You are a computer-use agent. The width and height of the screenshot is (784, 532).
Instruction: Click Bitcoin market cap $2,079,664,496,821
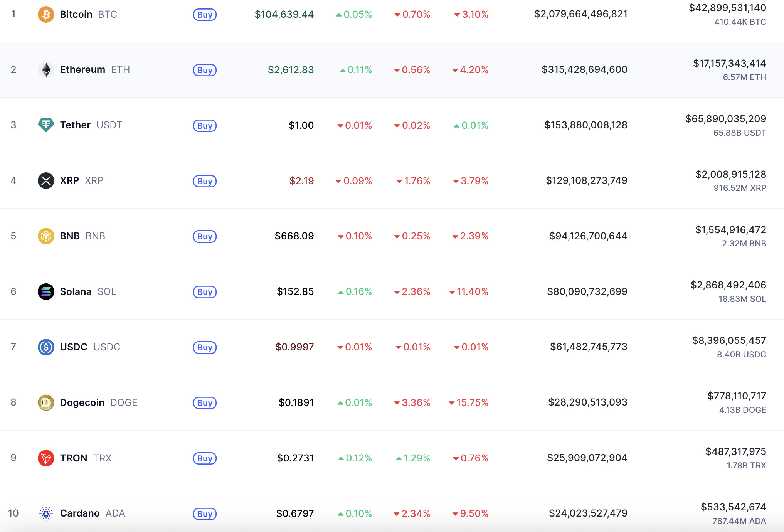(x=580, y=14)
